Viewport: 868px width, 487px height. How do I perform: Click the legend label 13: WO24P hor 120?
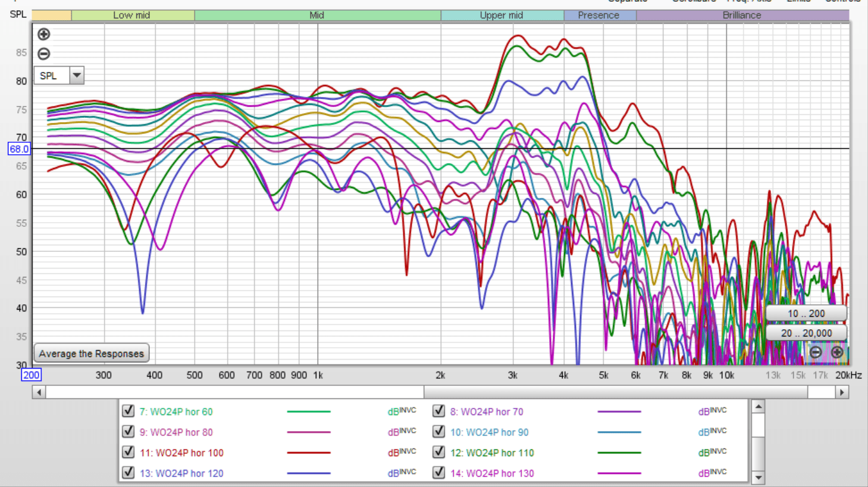(x=181, y=473)
